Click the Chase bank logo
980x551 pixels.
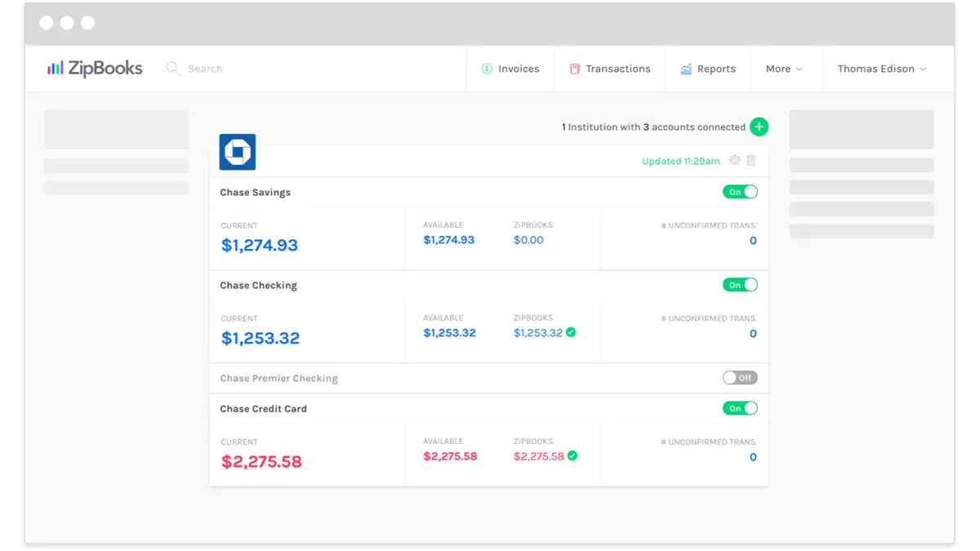click(x=238, y=152)
